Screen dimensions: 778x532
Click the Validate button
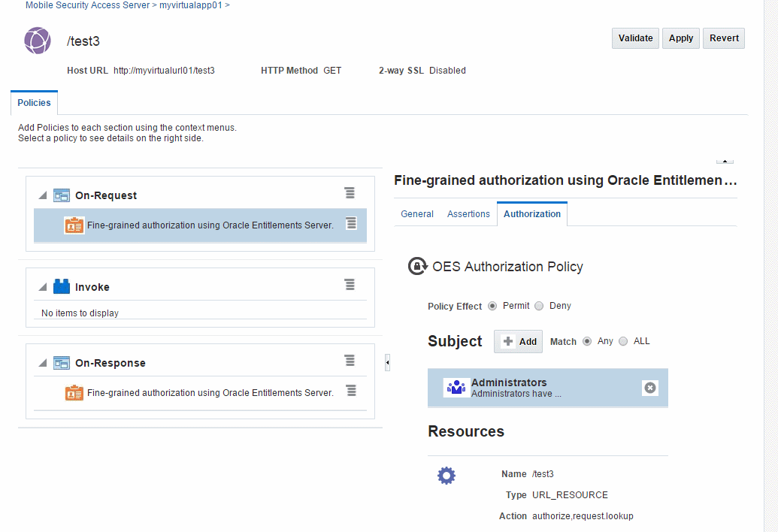tap(636, 38)
